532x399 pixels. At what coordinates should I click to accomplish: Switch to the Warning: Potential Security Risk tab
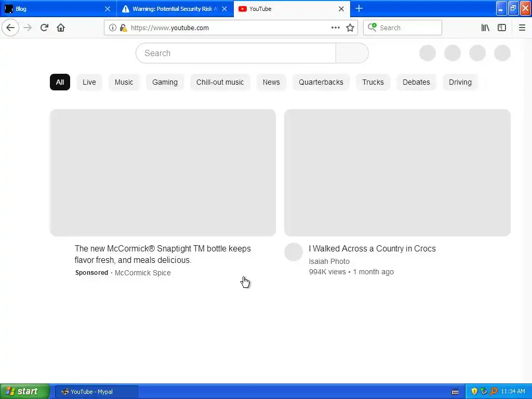click(175, 9)
